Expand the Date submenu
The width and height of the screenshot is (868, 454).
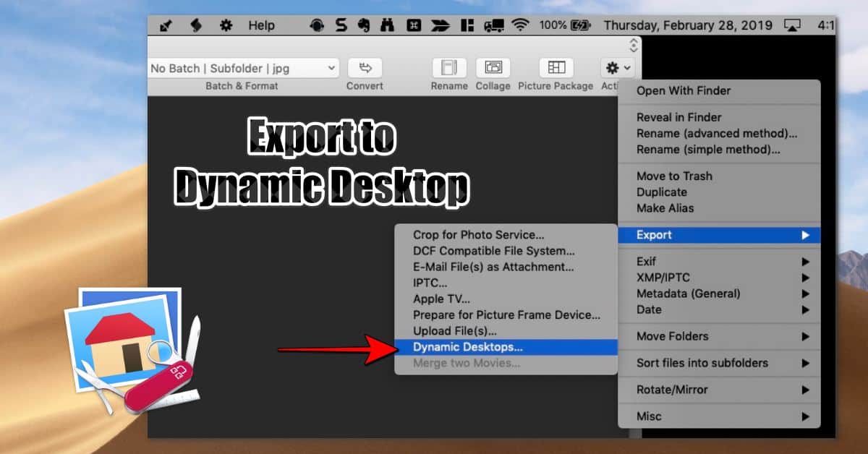[719, 309]
